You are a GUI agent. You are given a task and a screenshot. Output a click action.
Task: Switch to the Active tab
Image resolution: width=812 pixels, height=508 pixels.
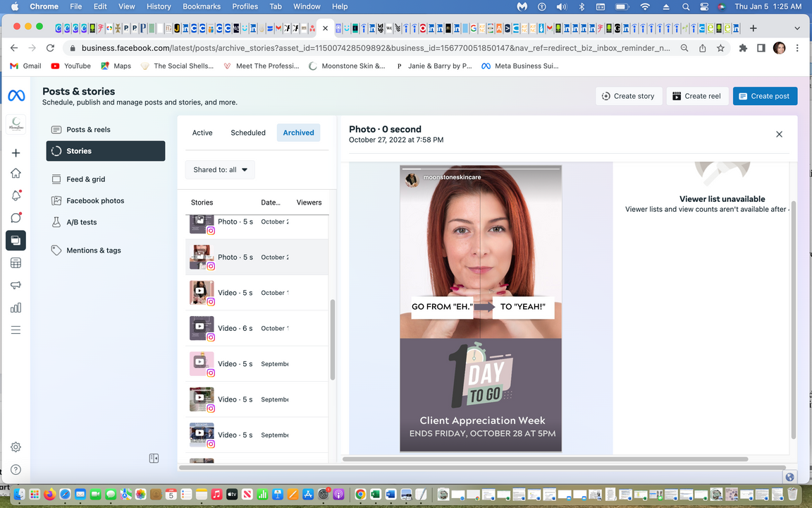202,133
